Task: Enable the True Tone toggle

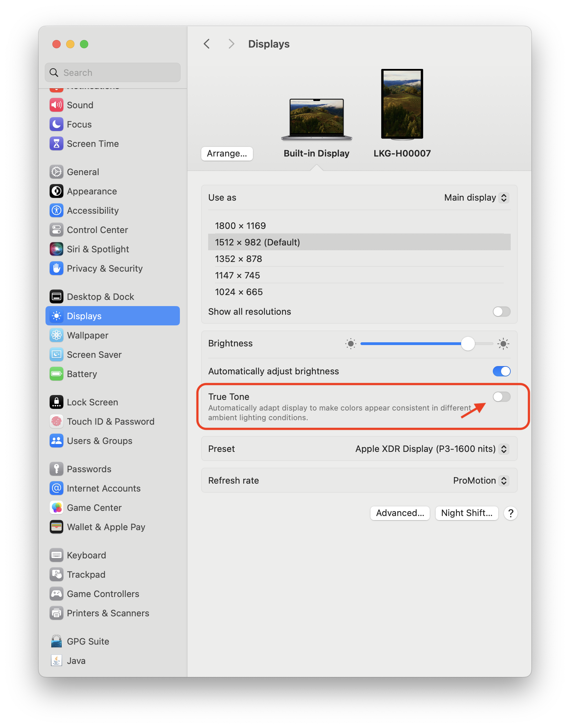Action: click(x=501, y=397)
